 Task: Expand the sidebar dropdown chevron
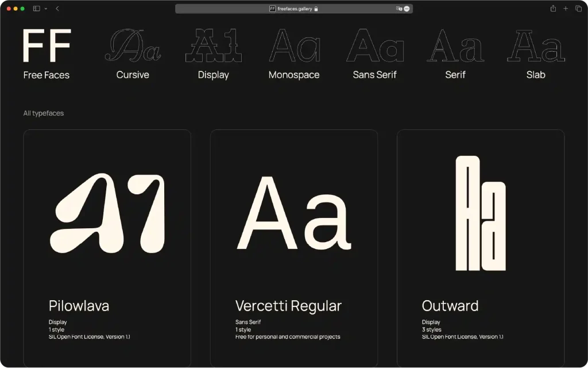click(x=46, y=9)
